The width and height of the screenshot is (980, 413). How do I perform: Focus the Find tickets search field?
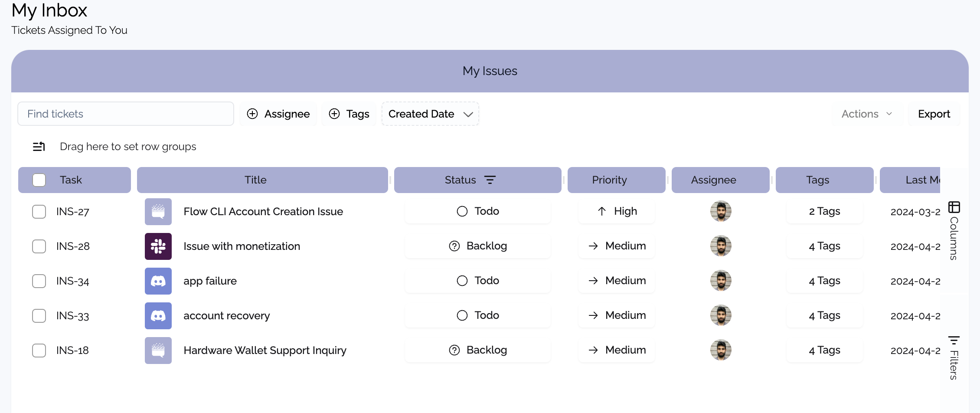click(126, 114)
